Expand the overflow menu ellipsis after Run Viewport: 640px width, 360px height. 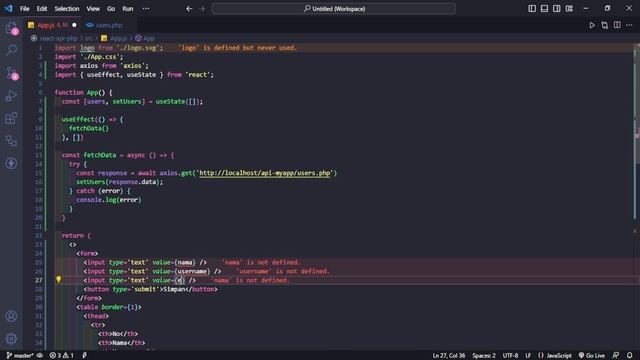coord(146,9)
